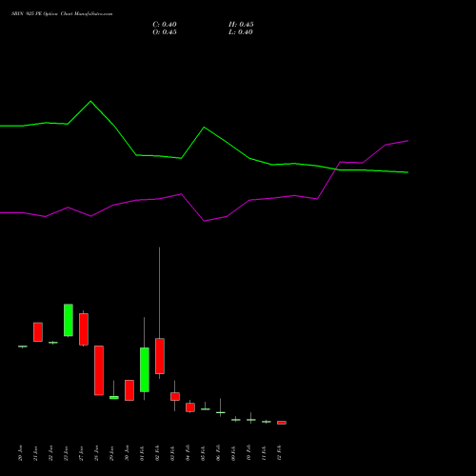476x476 pixels.
Task: Click the red candle above 27 Jan
Action: 84,329
